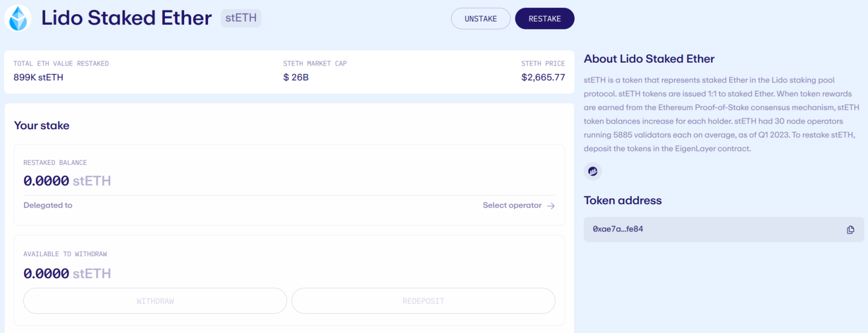The width and height of the screenshot is (868, 333).
Task: Click the arrow icon next to Select operator
Action: 551,206
